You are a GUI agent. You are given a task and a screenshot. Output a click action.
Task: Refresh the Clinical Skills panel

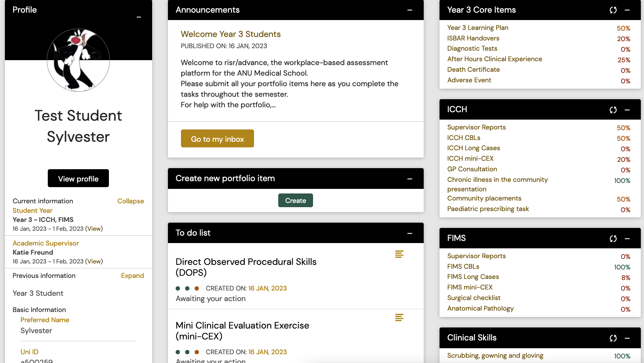pos(613,338)
